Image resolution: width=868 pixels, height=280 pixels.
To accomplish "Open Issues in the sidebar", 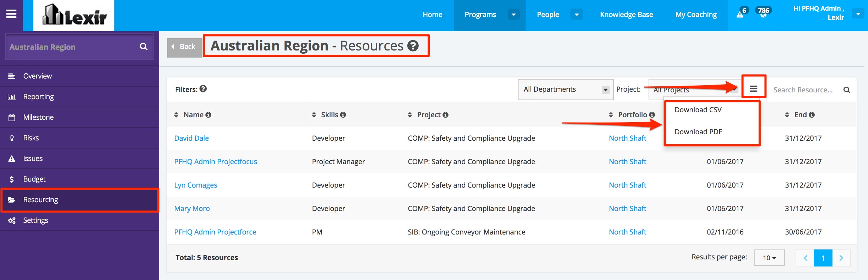I will pos(80,158).
